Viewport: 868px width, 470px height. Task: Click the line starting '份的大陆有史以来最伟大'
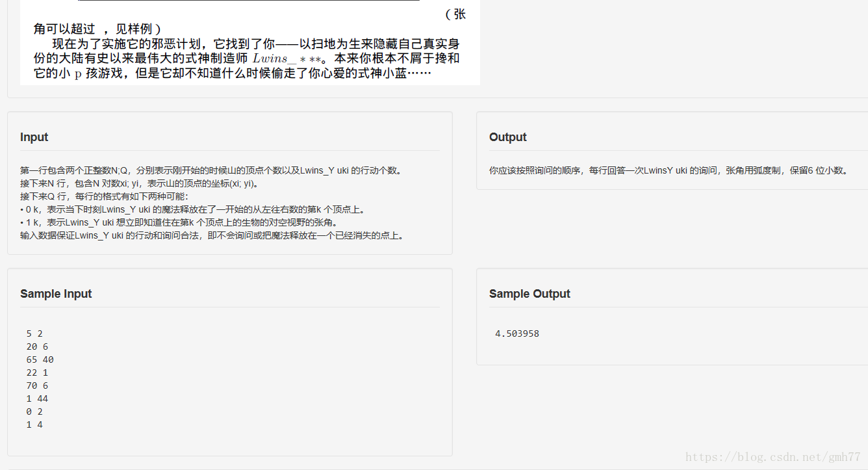pyautogui.click(x=247, y=58)
